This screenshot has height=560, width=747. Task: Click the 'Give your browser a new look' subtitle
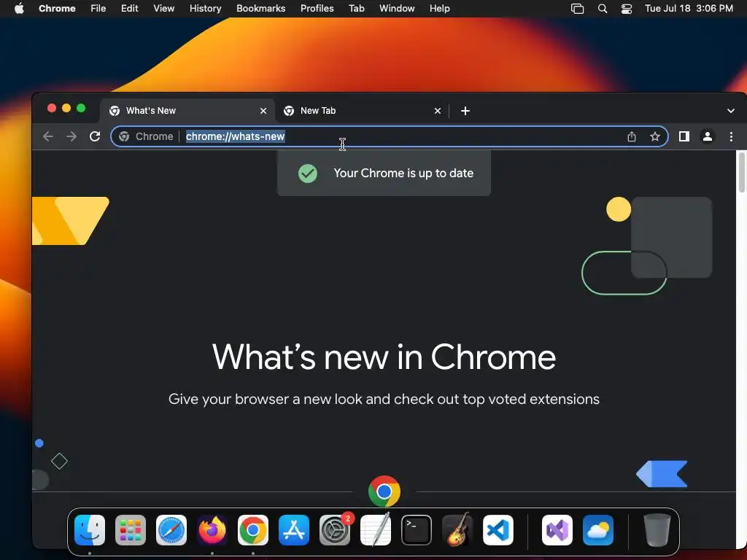(x=384, y=399)
